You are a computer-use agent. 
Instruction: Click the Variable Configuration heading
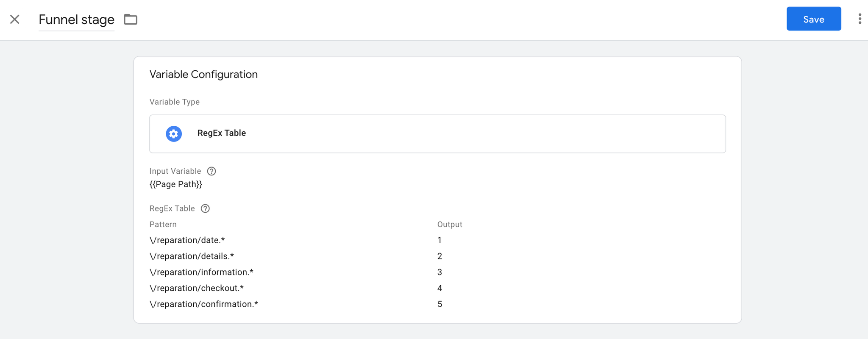(x=203, y=75)
